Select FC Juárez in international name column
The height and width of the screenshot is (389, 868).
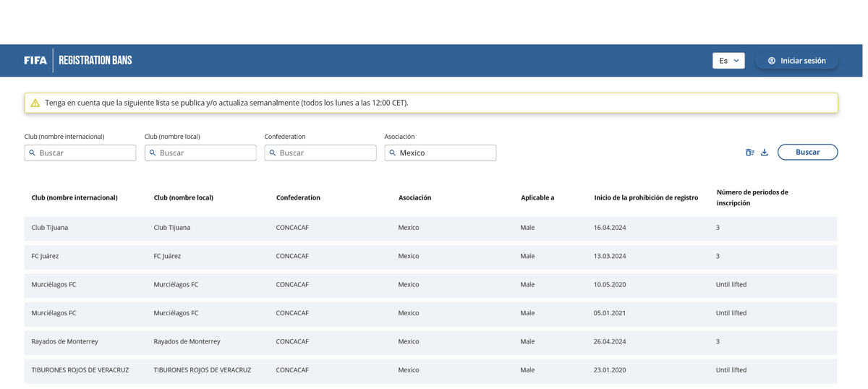[45, 256]
